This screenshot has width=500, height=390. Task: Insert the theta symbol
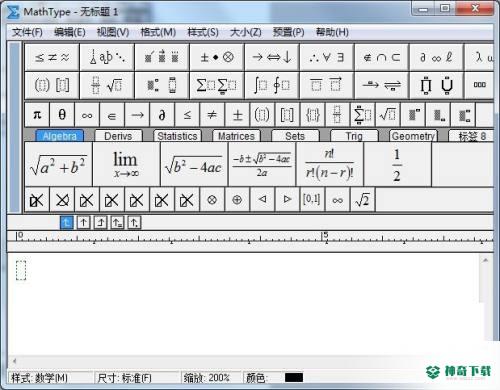62,115
